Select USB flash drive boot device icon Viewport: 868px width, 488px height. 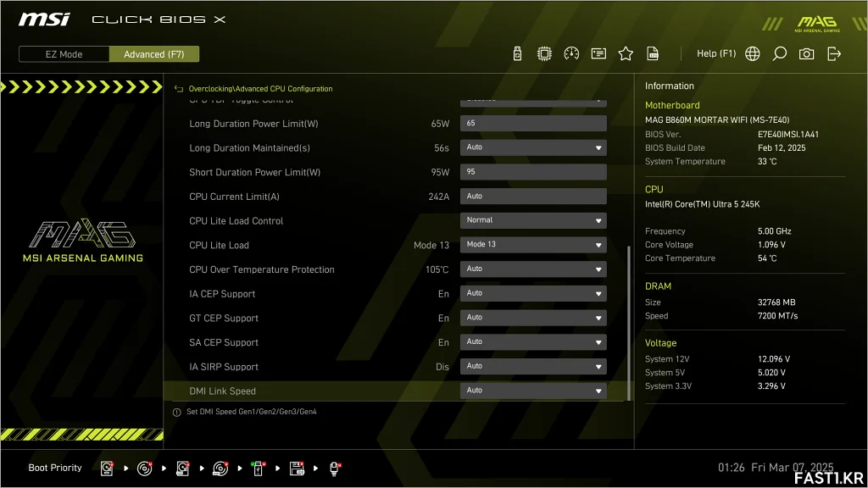tap(258, 469)
